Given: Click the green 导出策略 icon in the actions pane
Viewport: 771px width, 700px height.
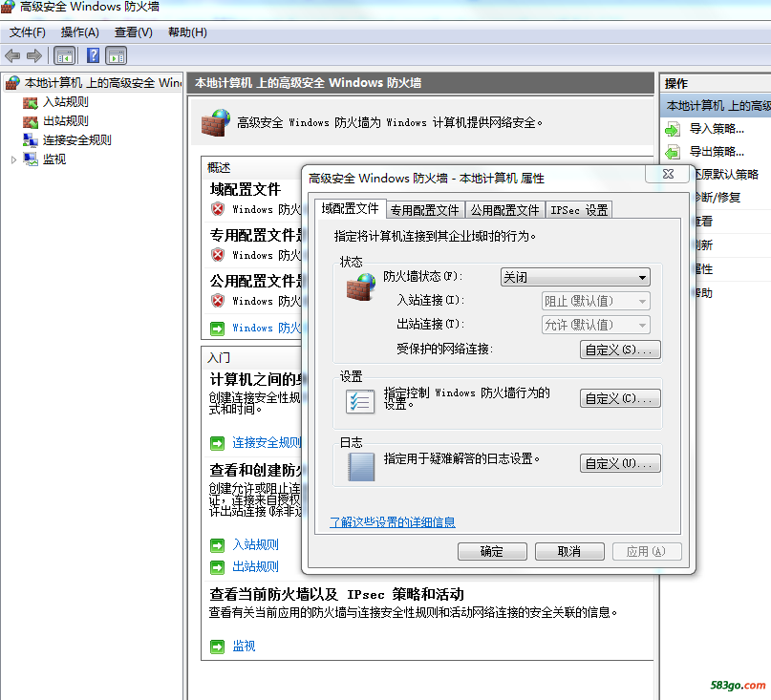Looking at the screenshot, I should pos(673,153).
